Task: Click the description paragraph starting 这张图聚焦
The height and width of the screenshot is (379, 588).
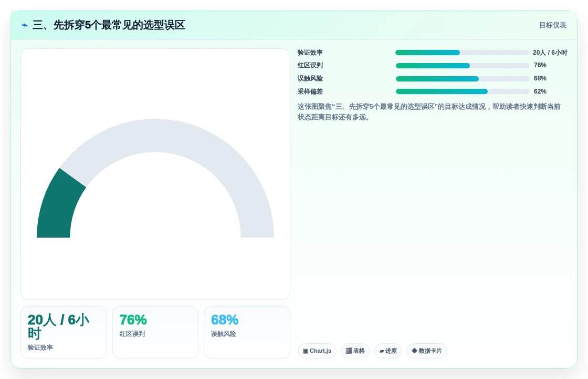Action: coord(429,112)
